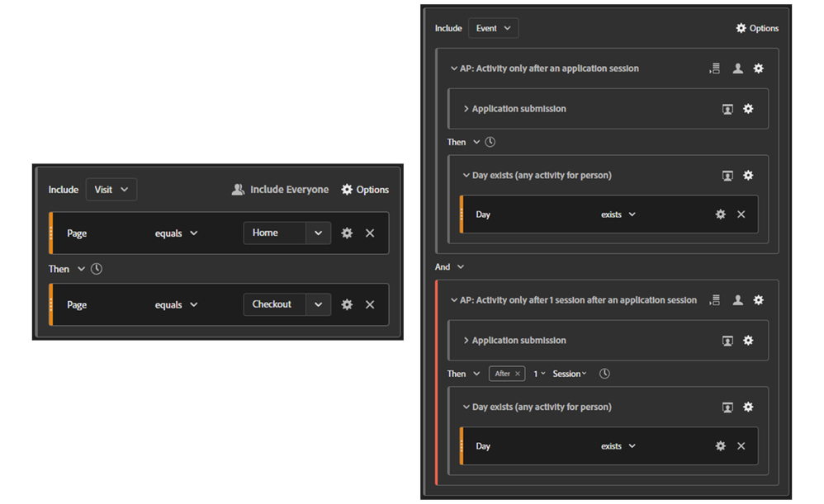Delete the Page equals Home rule
Image resolution: width=824 pixels, height=504 pixels.
[370, 233]
